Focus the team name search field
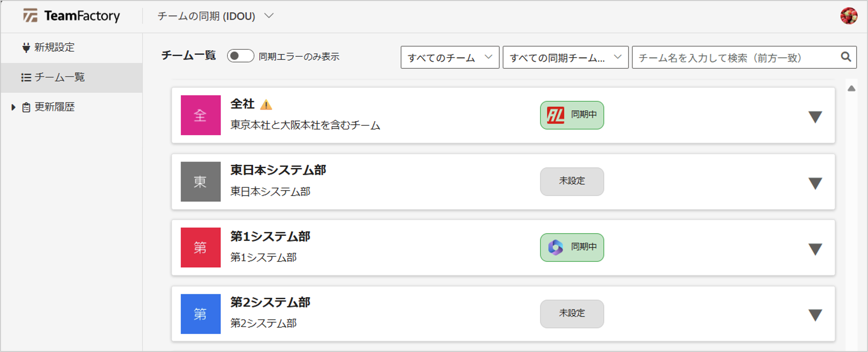The height and width of the screenshot is (352, 868). (x=735, y=58)
